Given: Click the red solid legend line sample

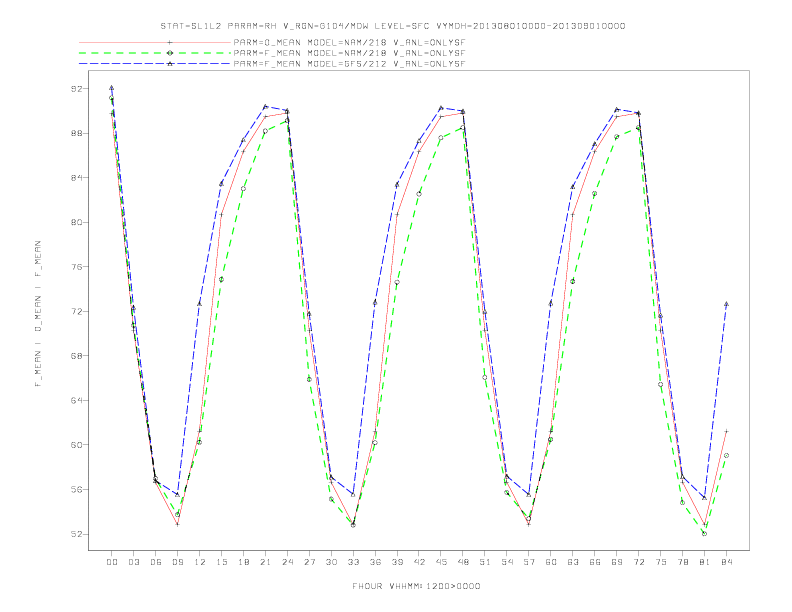Looking at the screenshot, I should 155,42.
